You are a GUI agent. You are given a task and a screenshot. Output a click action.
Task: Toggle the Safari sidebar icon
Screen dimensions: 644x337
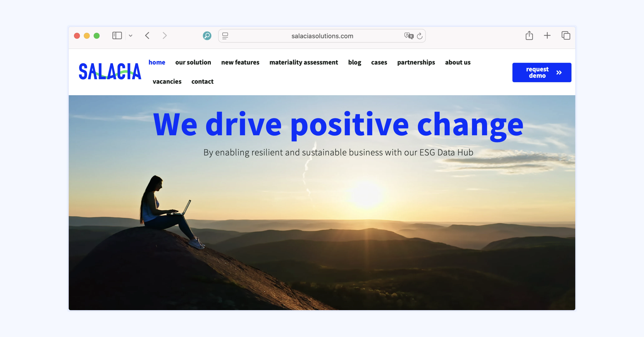[x=117, y=36]
